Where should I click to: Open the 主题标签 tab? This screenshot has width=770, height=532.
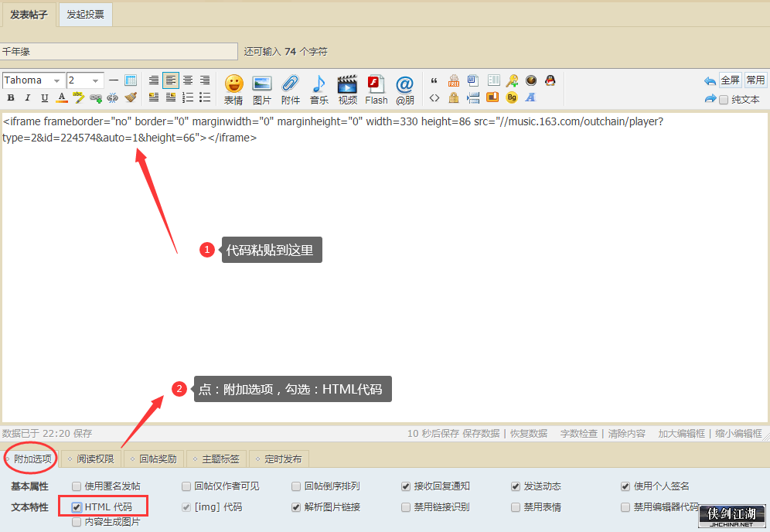pos(217,459)
